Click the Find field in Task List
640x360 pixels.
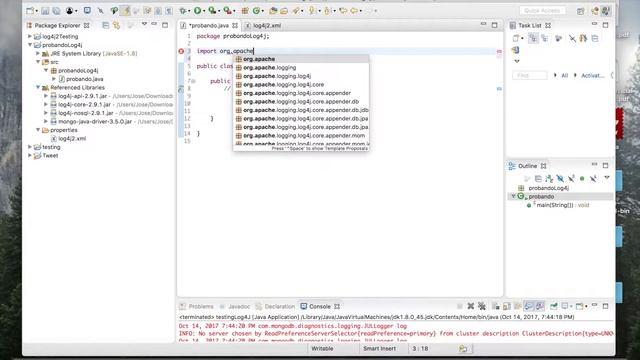(x=529, y=76)
